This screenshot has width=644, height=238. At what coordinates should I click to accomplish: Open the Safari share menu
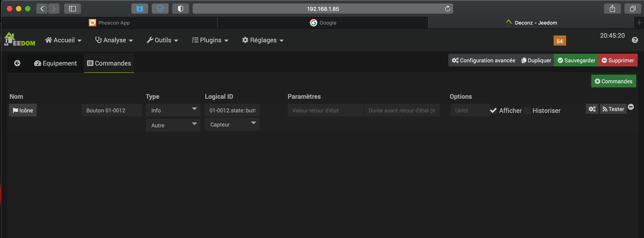tap(612, 9)
